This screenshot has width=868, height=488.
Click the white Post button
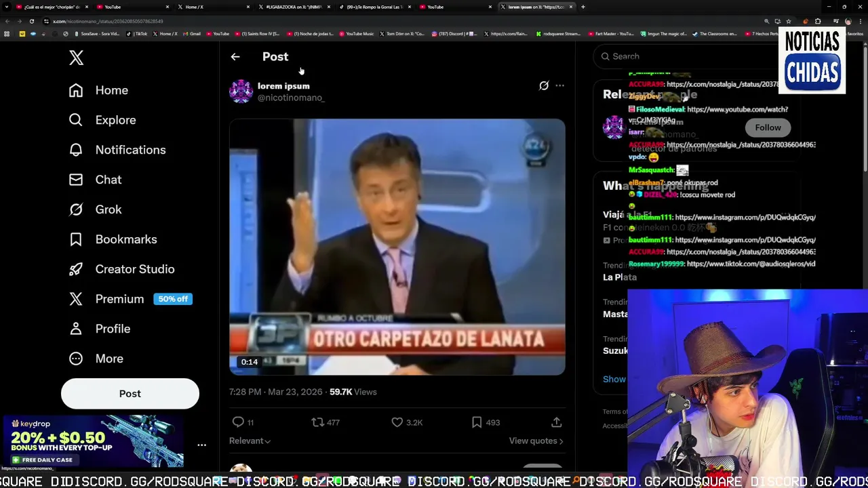tap(130, 394)
